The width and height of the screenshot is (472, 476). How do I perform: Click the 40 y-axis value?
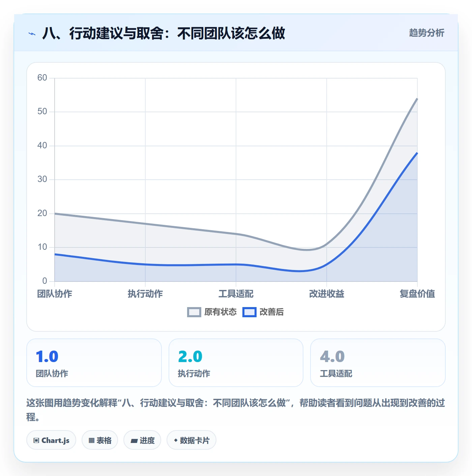42,146
